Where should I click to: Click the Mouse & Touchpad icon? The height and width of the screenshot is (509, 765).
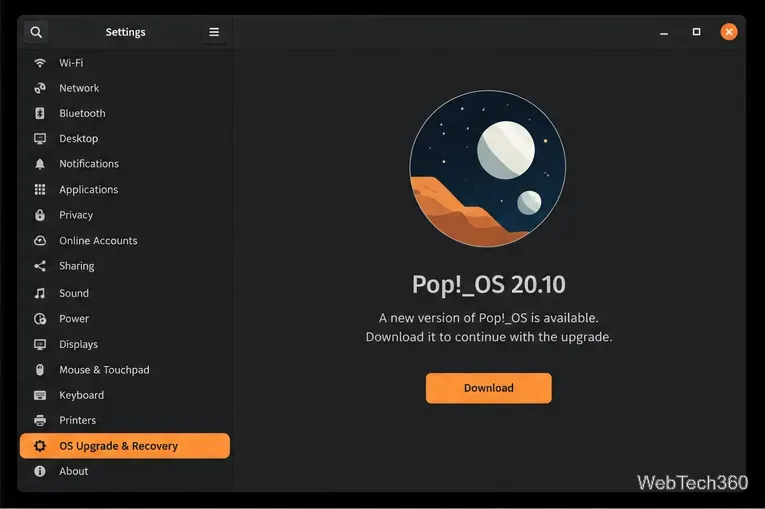click(40, 370)
